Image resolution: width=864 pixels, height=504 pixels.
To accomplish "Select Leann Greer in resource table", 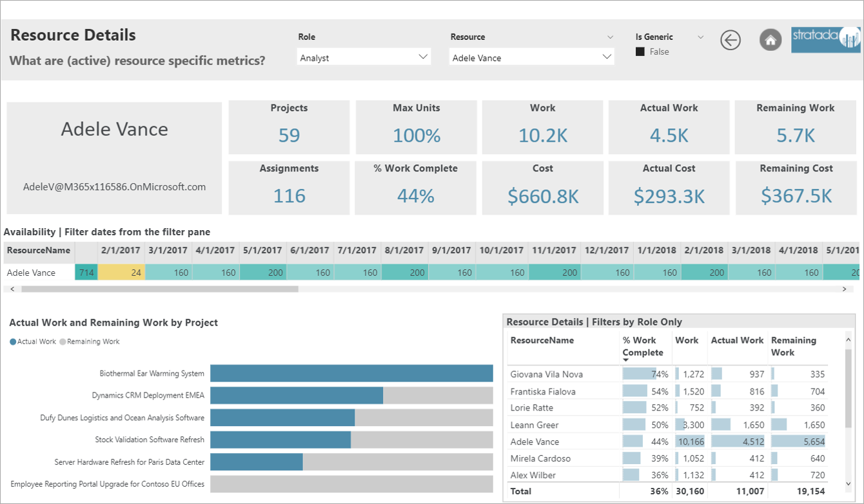I will tap(534, 425).
